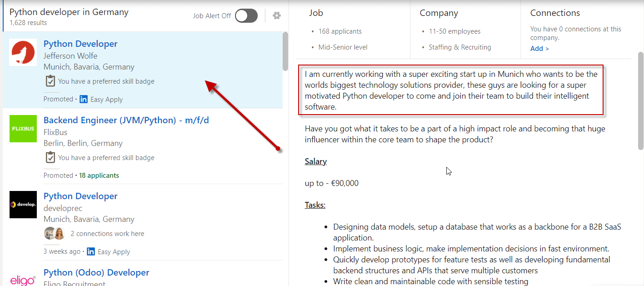Image resolution: width=644 pixels, height=286 pixels.
Task: Click the '1,628 results' count
Action: click(28, 23)
